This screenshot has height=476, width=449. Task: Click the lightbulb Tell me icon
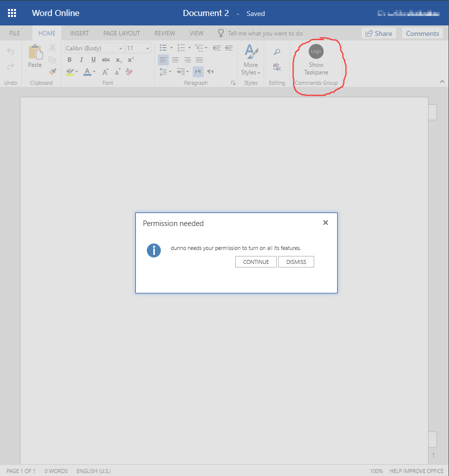pyautogui.click(x=221, y=33)
